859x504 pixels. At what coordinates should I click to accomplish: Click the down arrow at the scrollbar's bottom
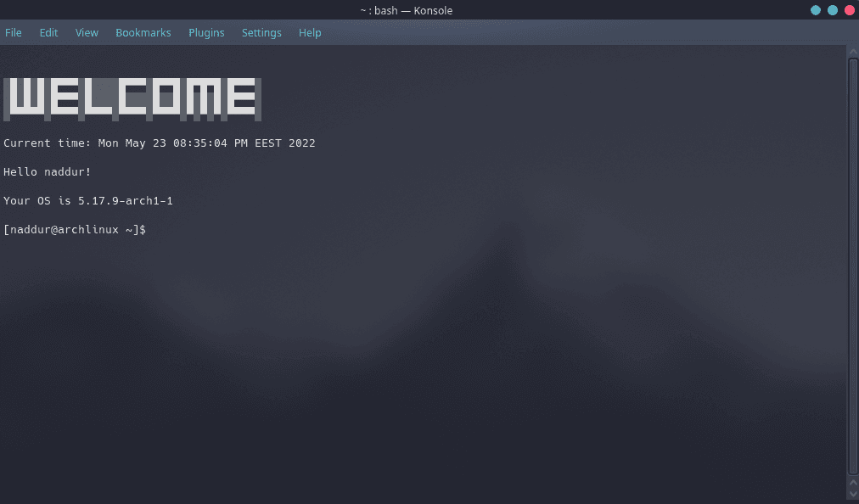coord(853,494)
